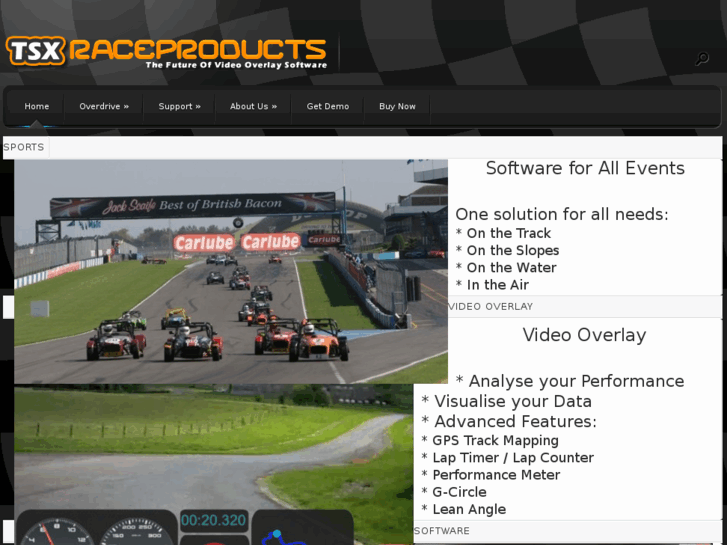The height and width of the screenshot is (545, 727).
Task: Click 'Advanced Features:' text
Action: [x=509, y=421]
